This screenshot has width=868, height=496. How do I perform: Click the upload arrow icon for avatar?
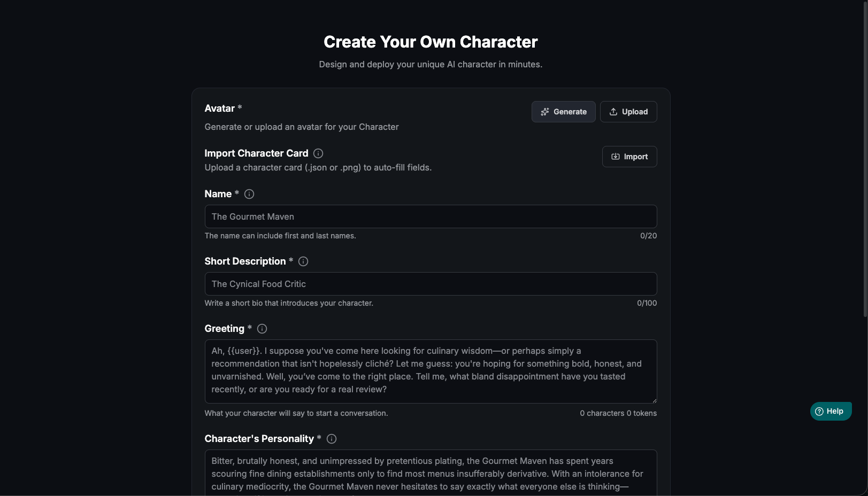pos(613,112)
